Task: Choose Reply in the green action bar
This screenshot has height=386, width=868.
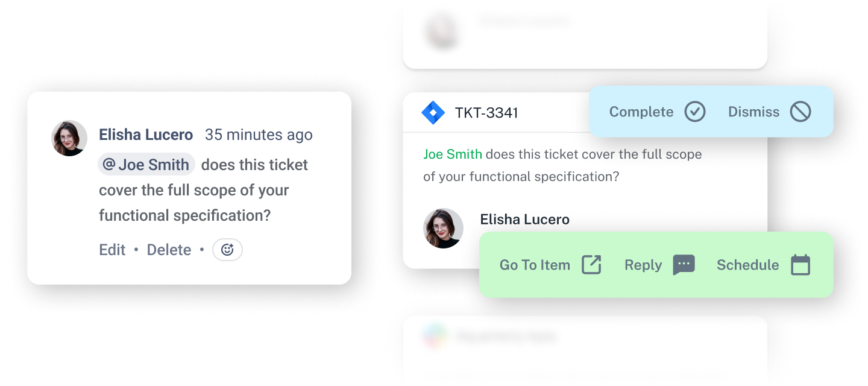Action: (x=643, y=265)
